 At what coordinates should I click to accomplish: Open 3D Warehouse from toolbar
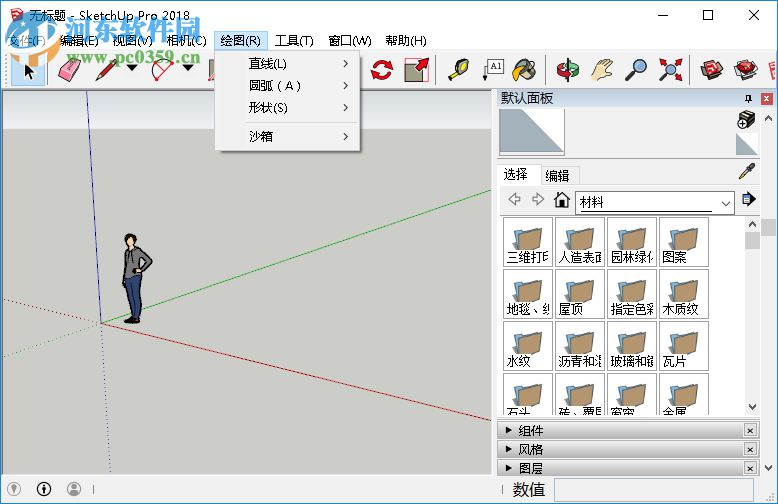pyautogui.click(x=712, y=70)
